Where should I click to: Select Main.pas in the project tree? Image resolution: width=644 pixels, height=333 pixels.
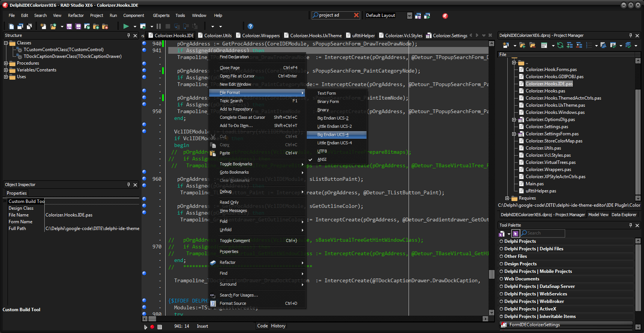tap(535, 184)
